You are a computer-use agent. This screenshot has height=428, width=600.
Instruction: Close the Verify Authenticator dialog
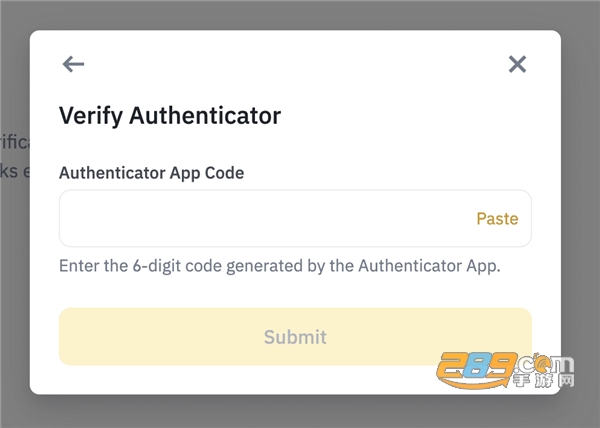tap(517, 64)
